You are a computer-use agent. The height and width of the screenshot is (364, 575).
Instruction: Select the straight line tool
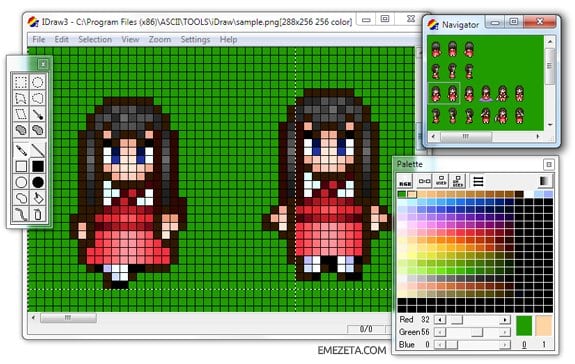click(37, 150)
